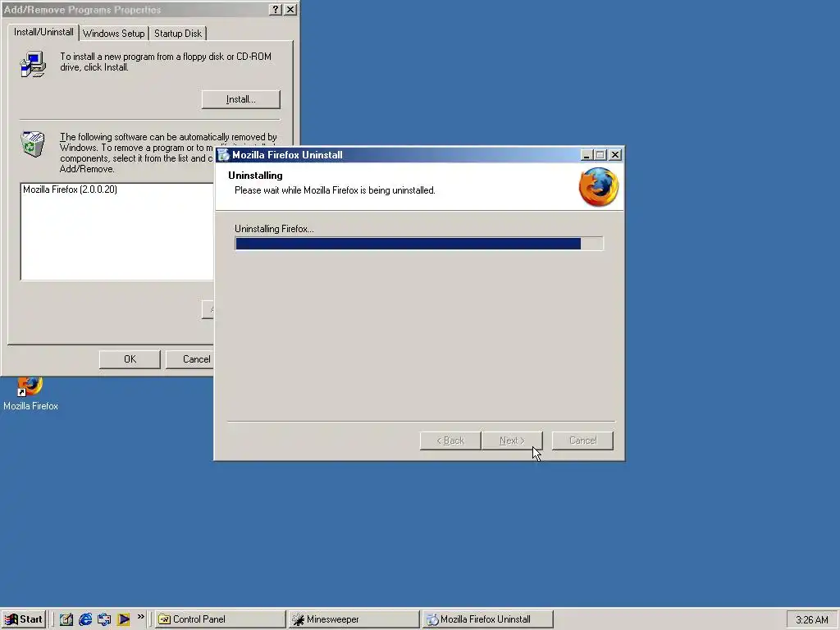The image size is (840, 630).
Task: Click the system tray clock
Action: (x=811, y=620)
